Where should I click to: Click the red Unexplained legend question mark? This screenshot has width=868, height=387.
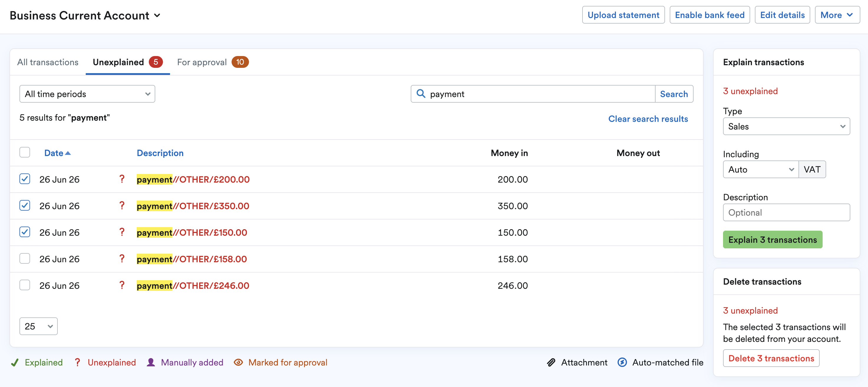(x=77, y=362)
